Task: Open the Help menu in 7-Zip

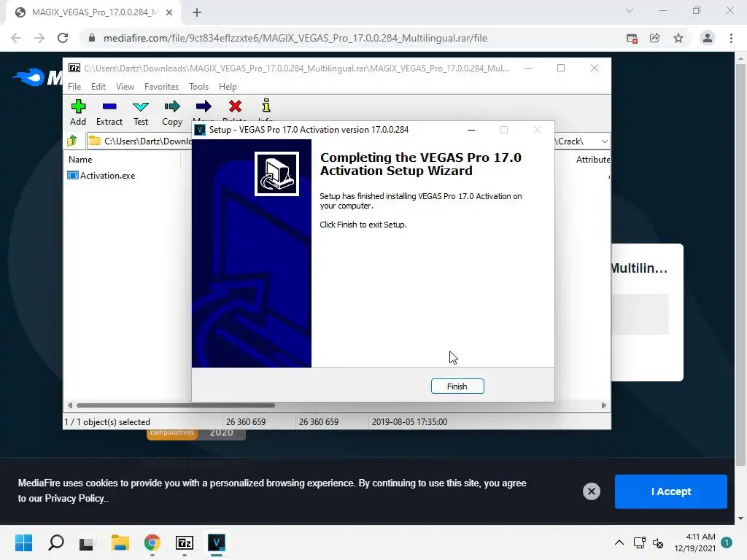Action: pyautogui.click(x=228, y=87)
